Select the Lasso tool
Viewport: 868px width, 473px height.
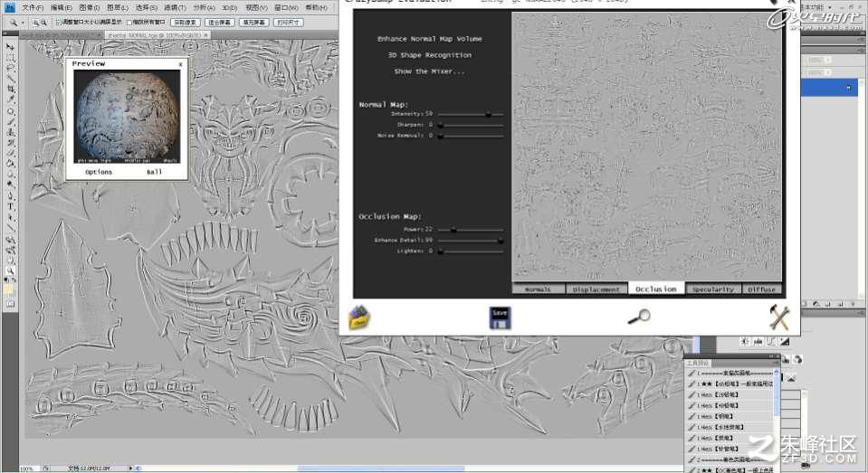(x=10, y=68)
